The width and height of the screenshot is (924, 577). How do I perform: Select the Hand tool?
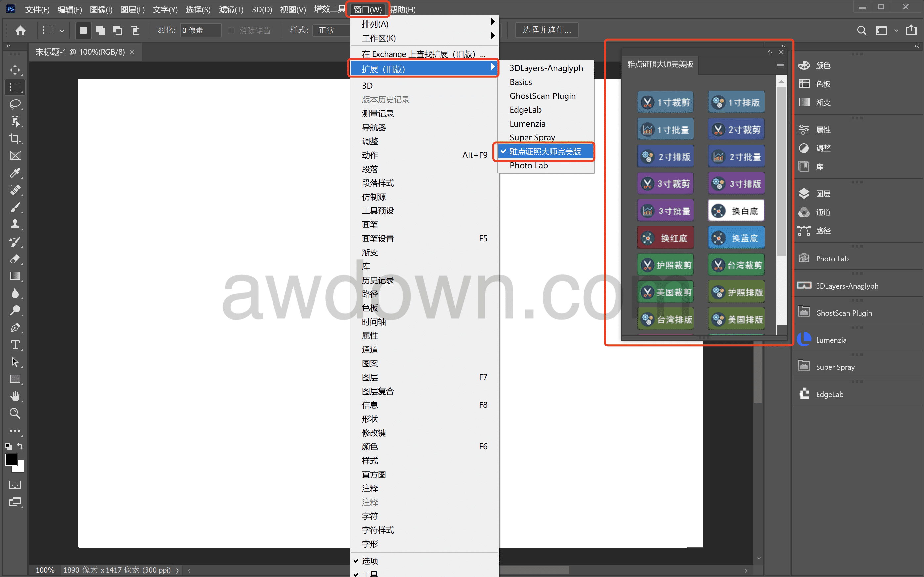pos(15,396)
